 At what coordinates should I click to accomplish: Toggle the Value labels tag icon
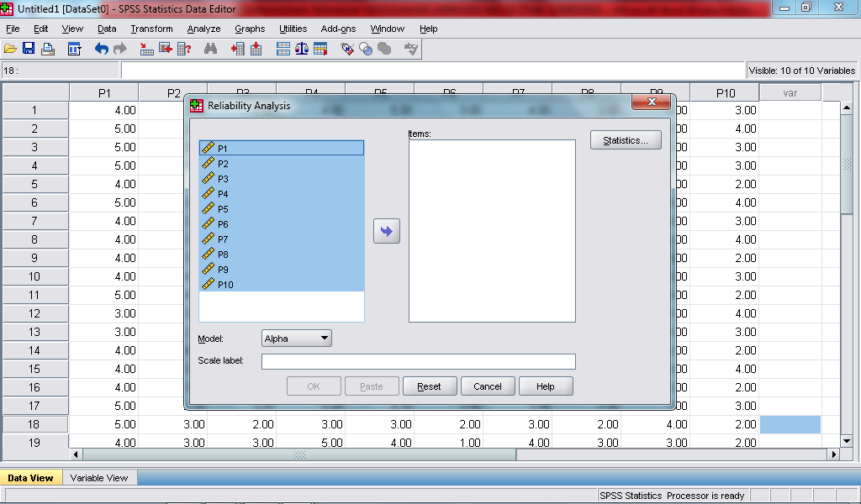click(x=347, y=49)
